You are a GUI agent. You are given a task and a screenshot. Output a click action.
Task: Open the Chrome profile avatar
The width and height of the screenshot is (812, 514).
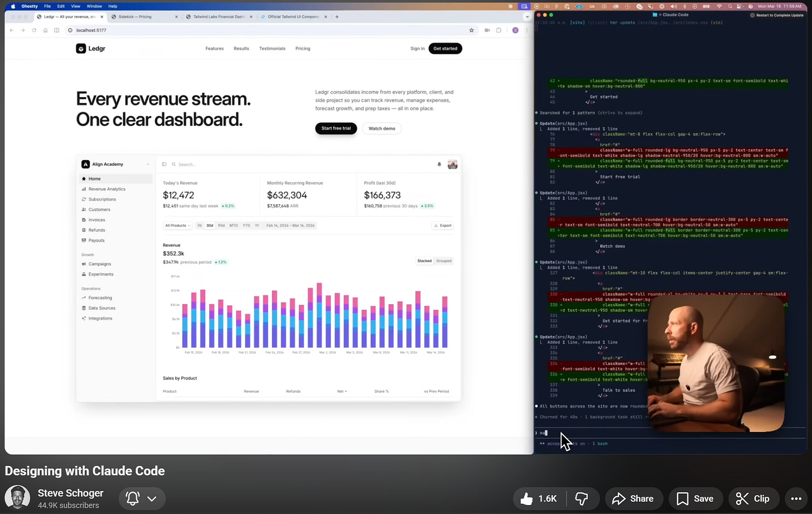(515, 30)
